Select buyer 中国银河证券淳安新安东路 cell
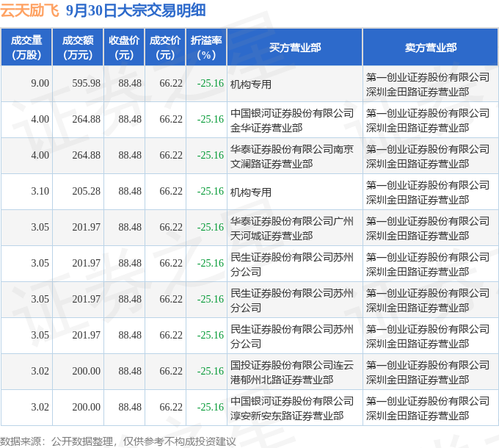The height and width of the screenshot is (448, 499). tap(292, 408)
